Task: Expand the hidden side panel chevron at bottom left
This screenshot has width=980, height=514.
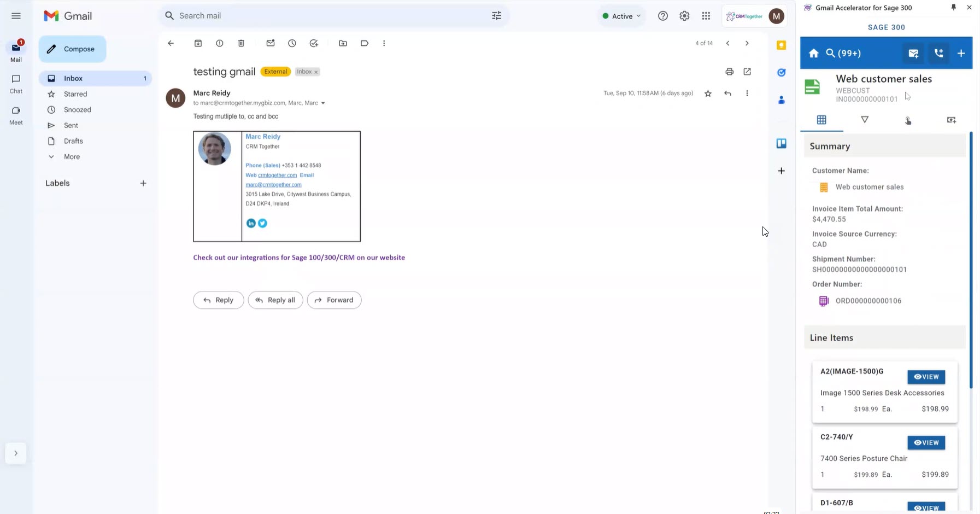Action: pos(16,453)
